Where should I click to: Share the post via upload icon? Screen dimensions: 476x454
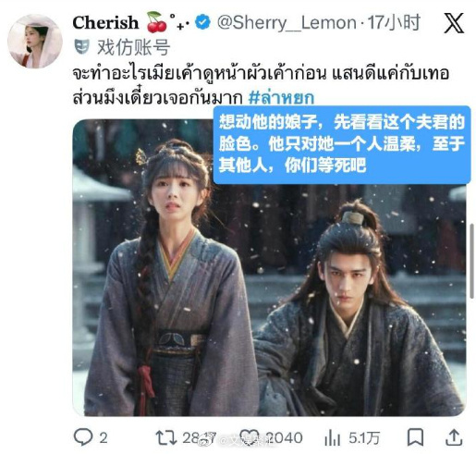point(454,437)
